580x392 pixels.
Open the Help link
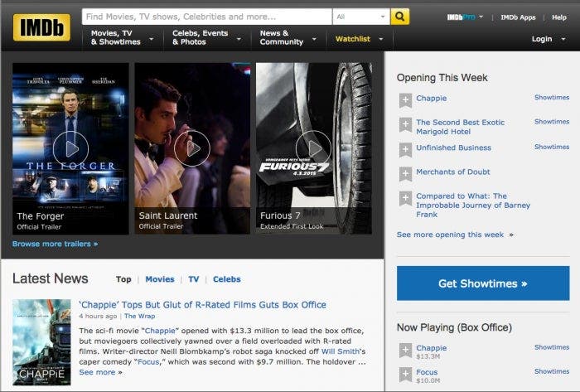click(559, 17)
